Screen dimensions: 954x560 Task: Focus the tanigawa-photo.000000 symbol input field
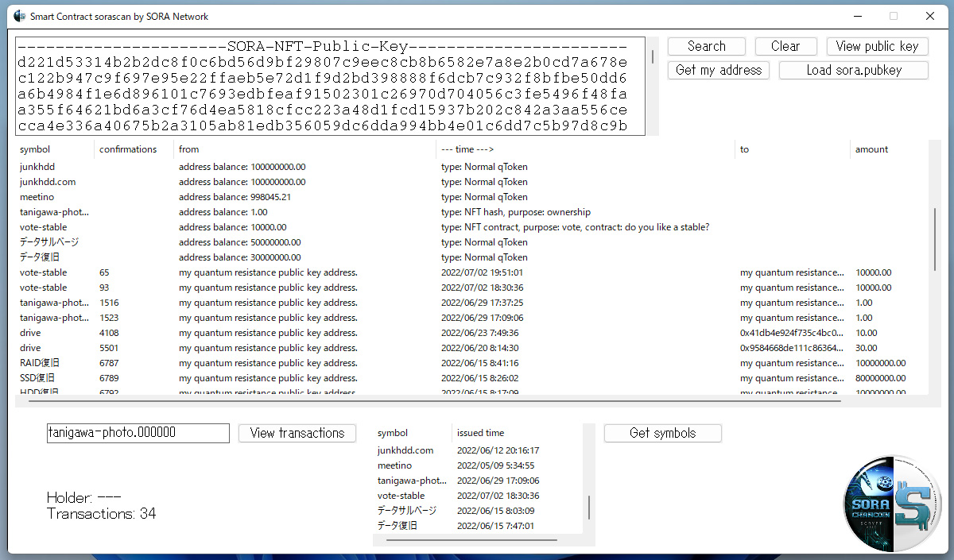(138, 433)
